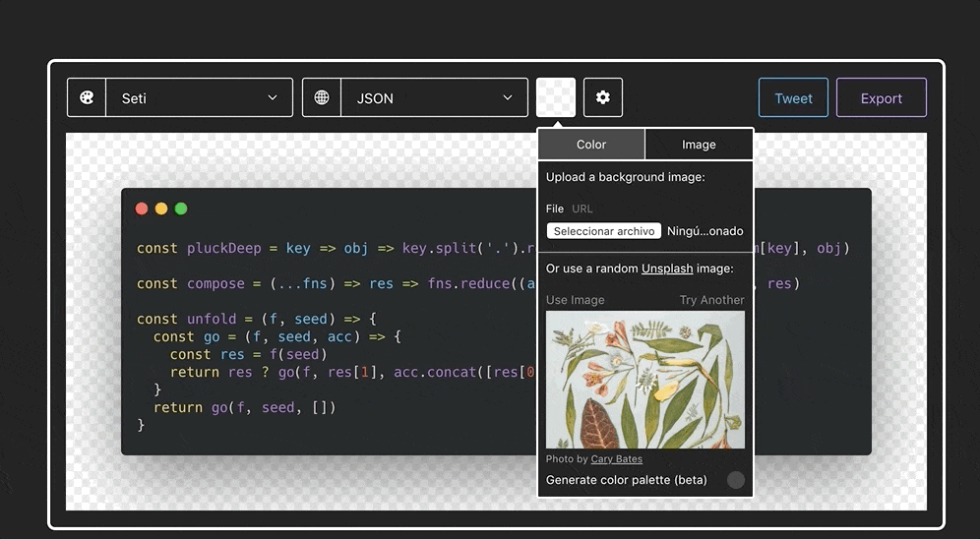Click the yellow window dot
Image resolution: width=980 pixels, height=539 pixels.
point(161,209)
